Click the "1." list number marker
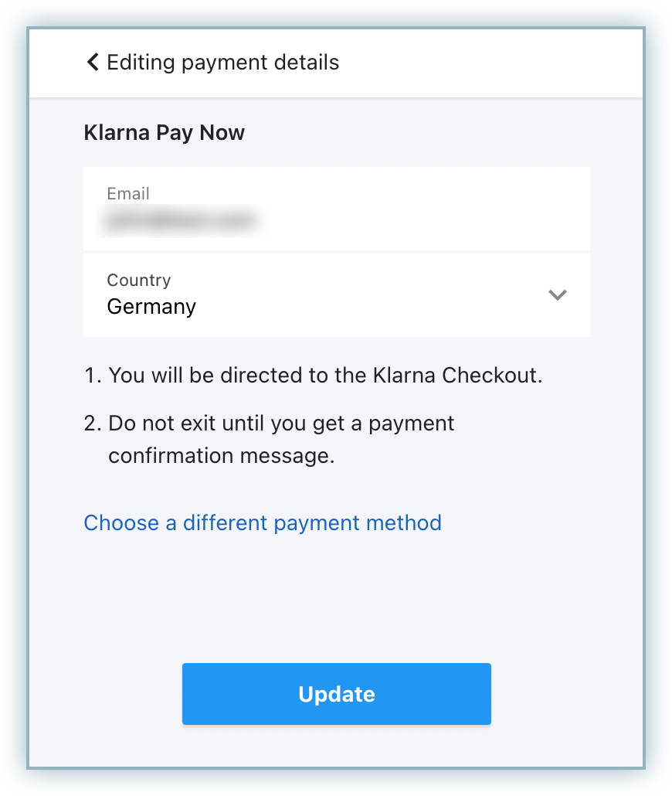672x796 pixels. click(x=93, y=376)
